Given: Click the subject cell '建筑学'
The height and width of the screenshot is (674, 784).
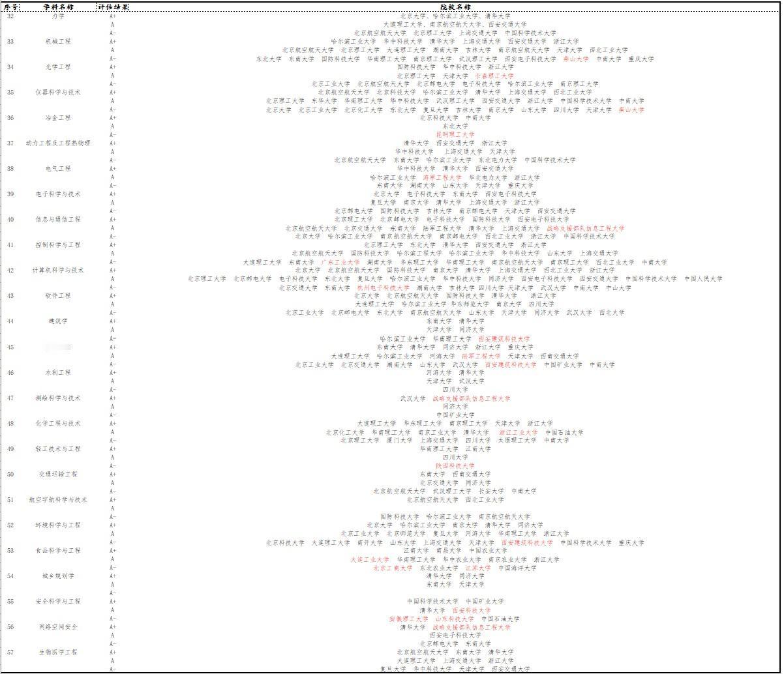Looking at the screenshot, I should click(x=58, y=321).
